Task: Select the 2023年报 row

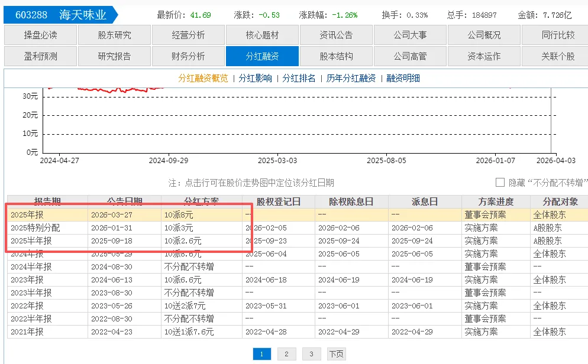Action: pos(298,279)
